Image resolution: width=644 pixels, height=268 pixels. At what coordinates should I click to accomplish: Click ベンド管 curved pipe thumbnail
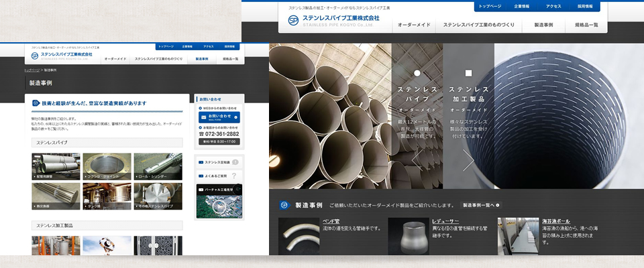[299, 237]
